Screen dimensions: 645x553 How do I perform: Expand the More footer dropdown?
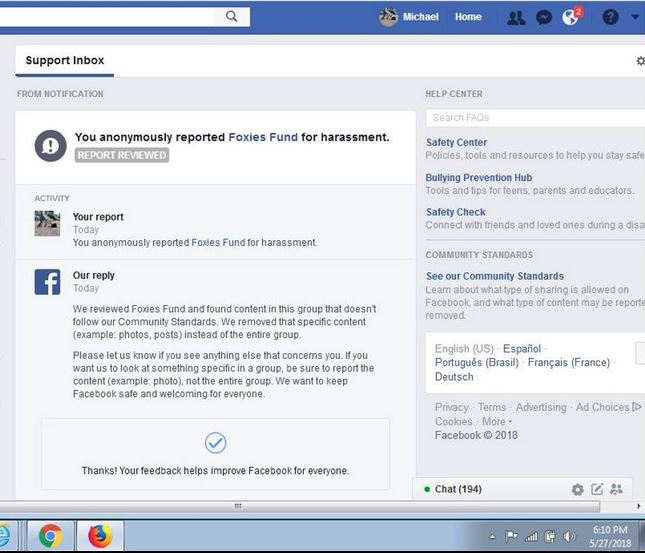pos(497,421)
